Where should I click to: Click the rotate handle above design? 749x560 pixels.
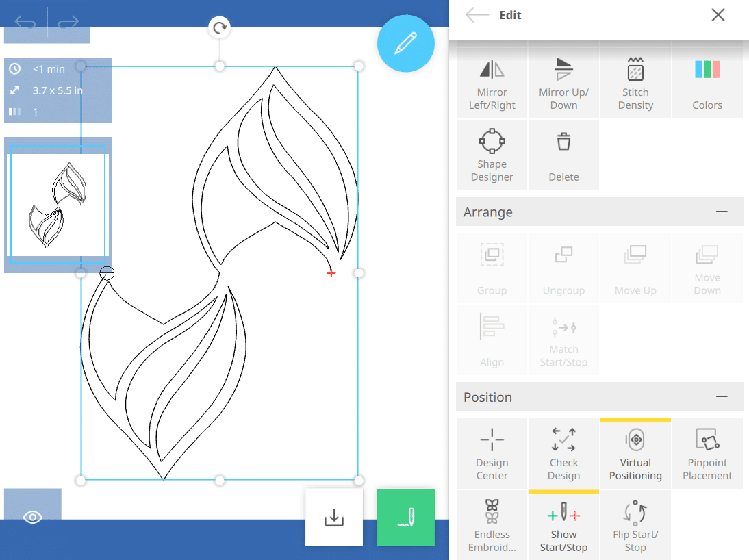coord(220,27)
